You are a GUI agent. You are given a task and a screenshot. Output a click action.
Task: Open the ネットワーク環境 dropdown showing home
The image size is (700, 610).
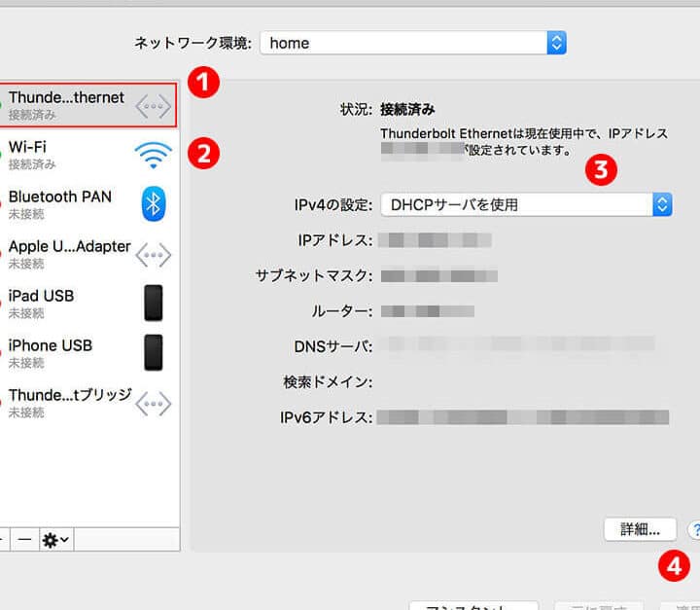pyautogui.click(x=413, y=43)
